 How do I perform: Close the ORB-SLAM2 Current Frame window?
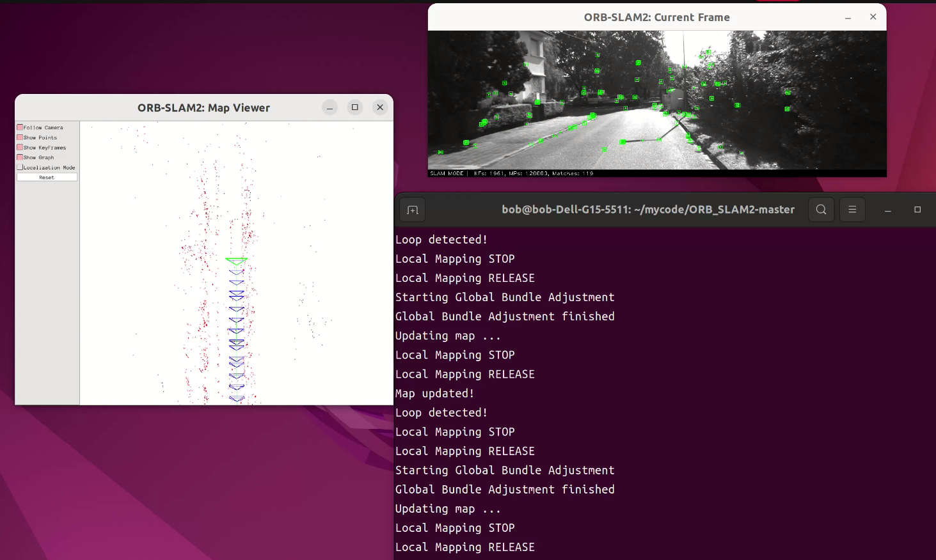(x=873, y=17)
